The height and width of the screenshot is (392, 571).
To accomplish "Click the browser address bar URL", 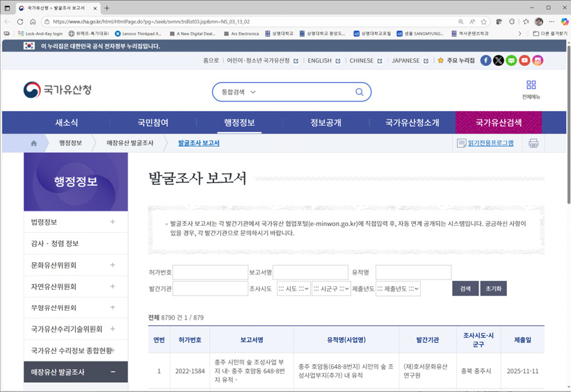I will click(x=151, y=22).
